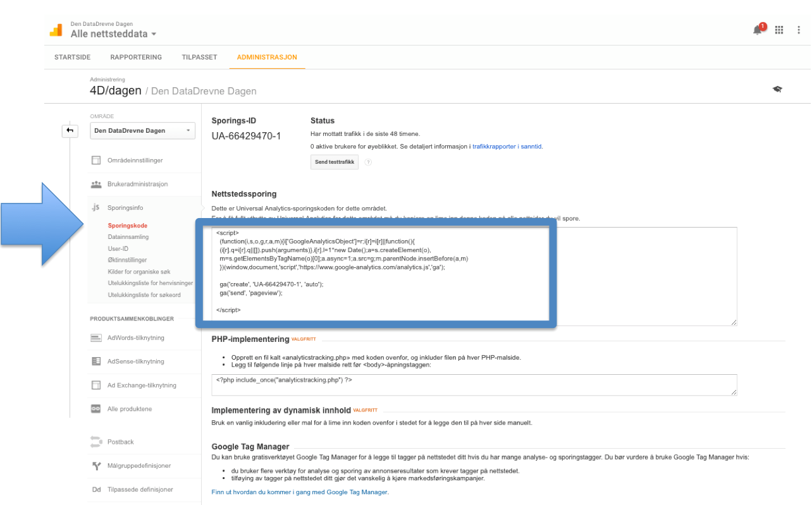
Task: Open Utelukkingsliste for henvisninger
Action: pyautogui.click(x=150, y=283)
